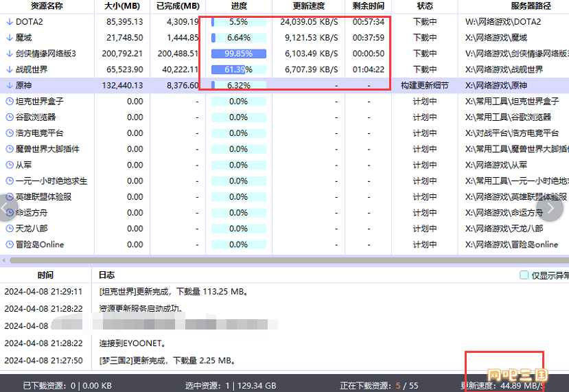Click the clock icon beside 从军
The image size is (569, 392).
10,165
